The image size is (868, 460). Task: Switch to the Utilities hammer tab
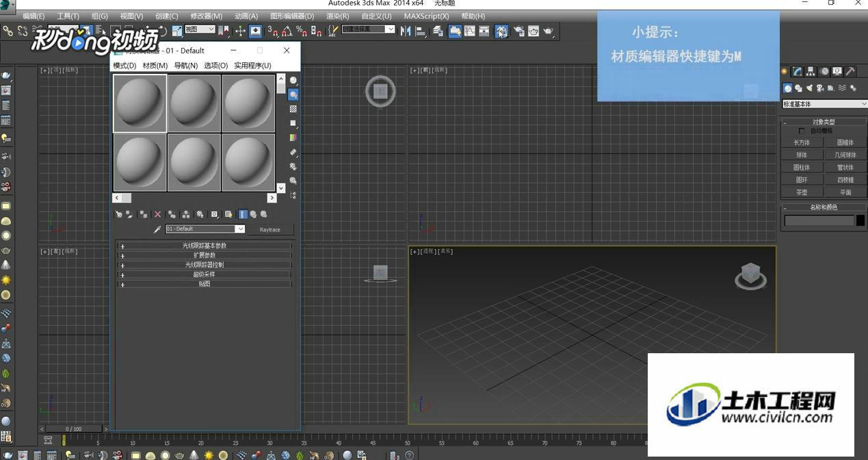[850, 71]
